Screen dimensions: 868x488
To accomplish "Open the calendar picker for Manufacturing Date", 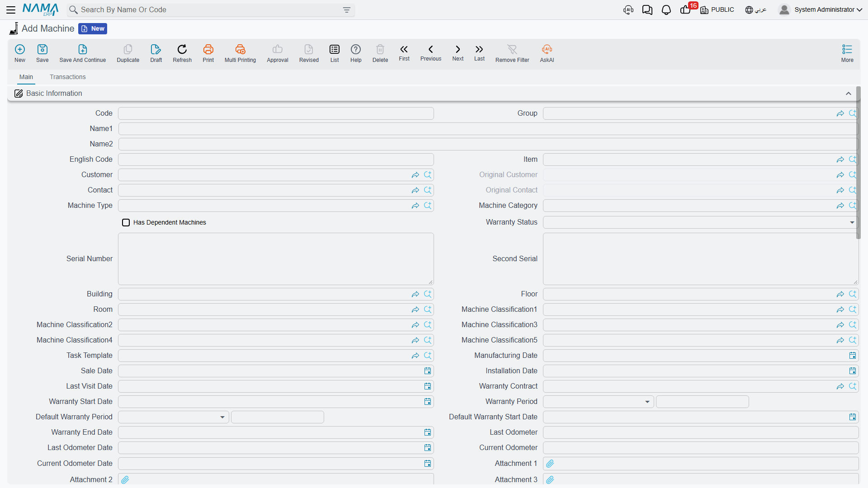I will (853, 356).
